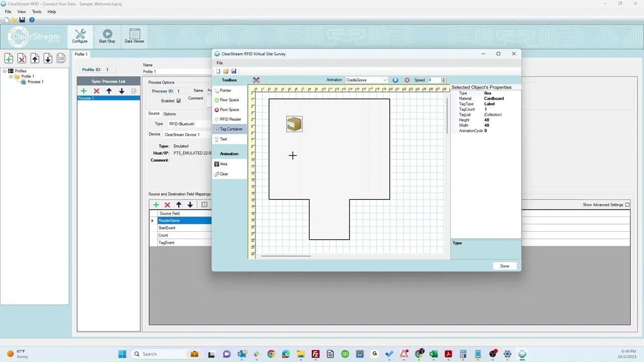Create new survey file icon

click(218, 71)
